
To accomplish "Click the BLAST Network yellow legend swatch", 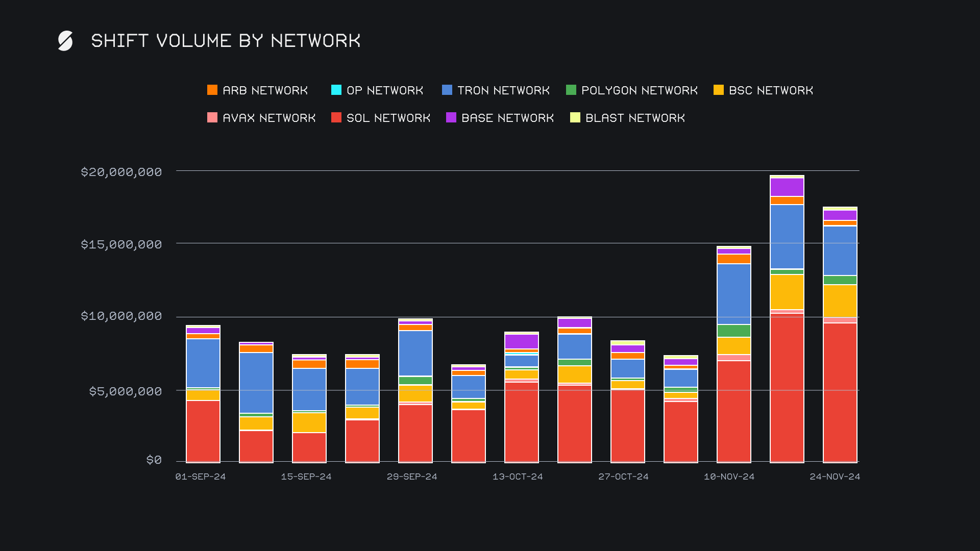I will (x=575, y=118).
